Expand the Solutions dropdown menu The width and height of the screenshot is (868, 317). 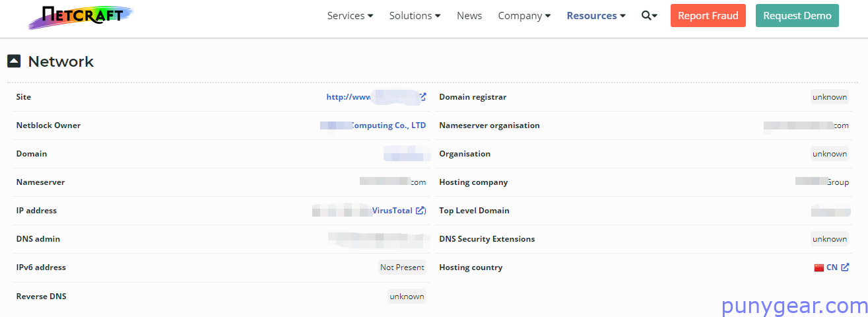coord(415,16)
